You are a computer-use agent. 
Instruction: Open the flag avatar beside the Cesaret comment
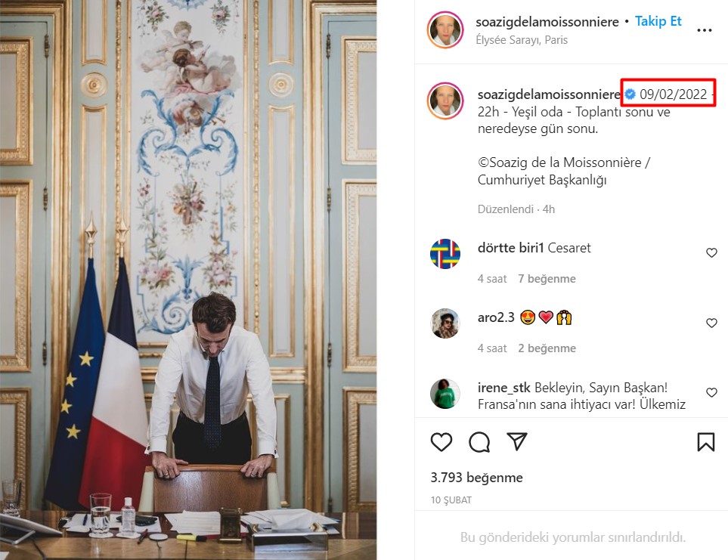pos(445,254)
